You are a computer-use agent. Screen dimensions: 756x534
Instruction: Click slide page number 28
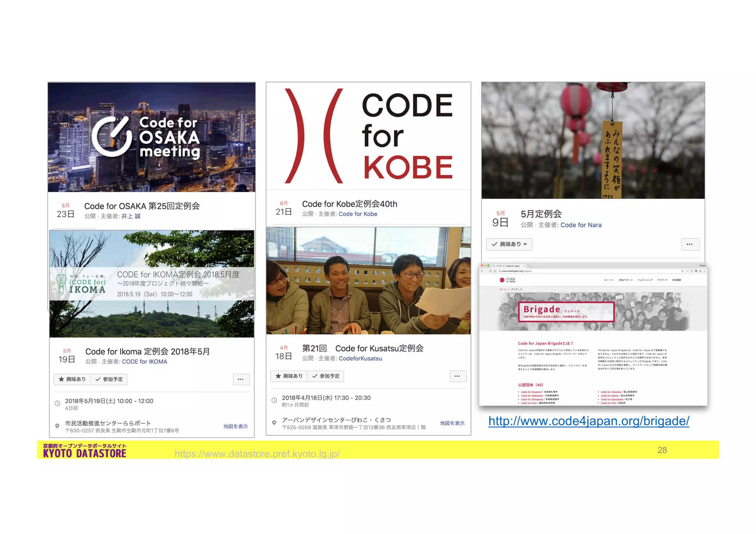pyautogui.click(x=662, y=450)
